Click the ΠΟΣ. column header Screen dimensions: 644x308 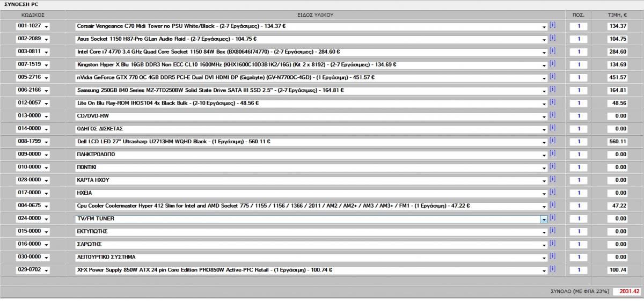click(579, 14)
